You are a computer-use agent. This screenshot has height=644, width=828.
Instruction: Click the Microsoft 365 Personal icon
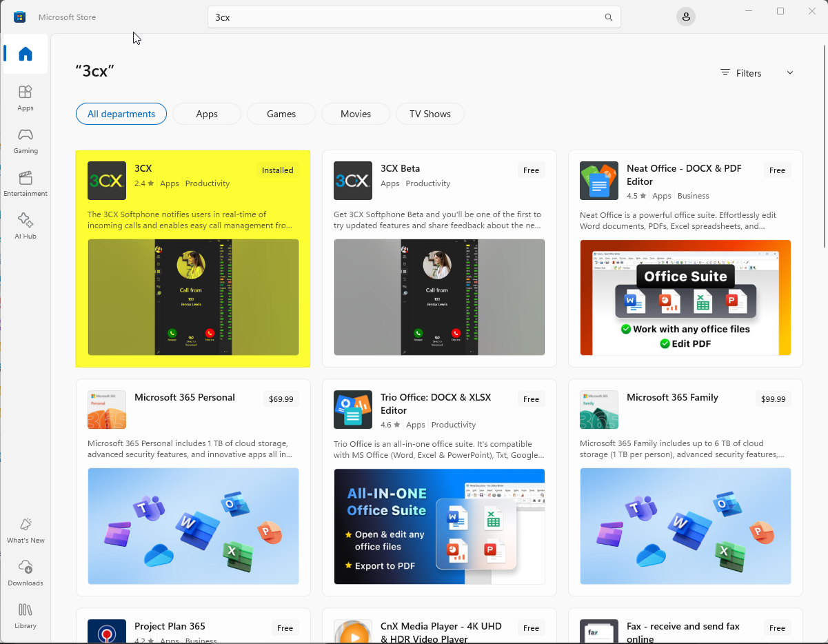pos(107,410)
